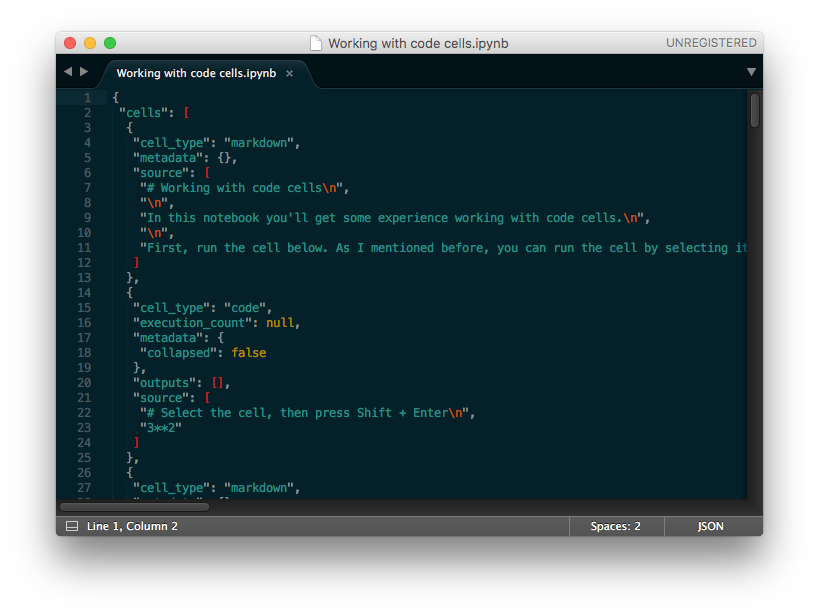Viewport: 819px width, 616px height.
Task: Click the green zoom button
Action: 109,43
